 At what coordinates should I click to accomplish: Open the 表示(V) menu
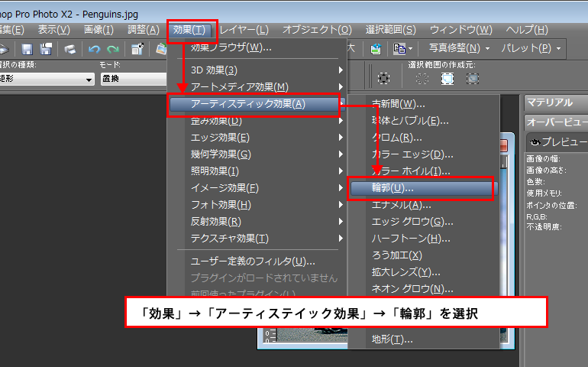click(54, 30)
